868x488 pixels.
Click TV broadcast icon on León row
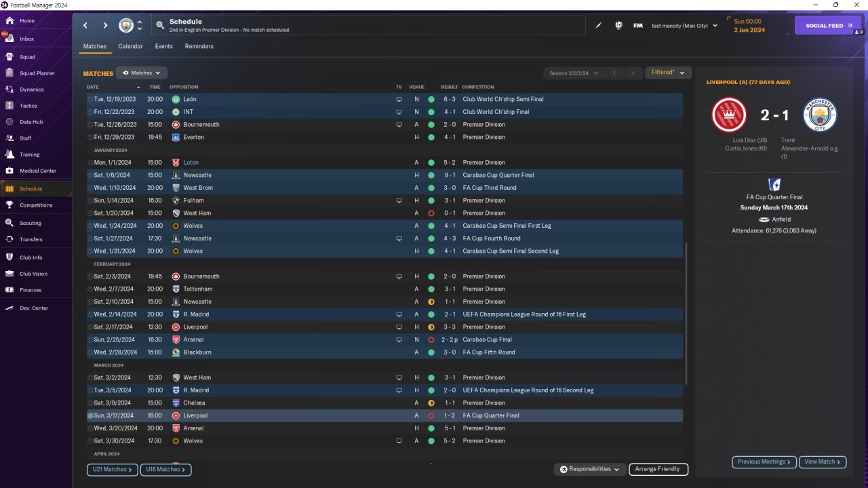pyautogui.click(x=399, y=99)
